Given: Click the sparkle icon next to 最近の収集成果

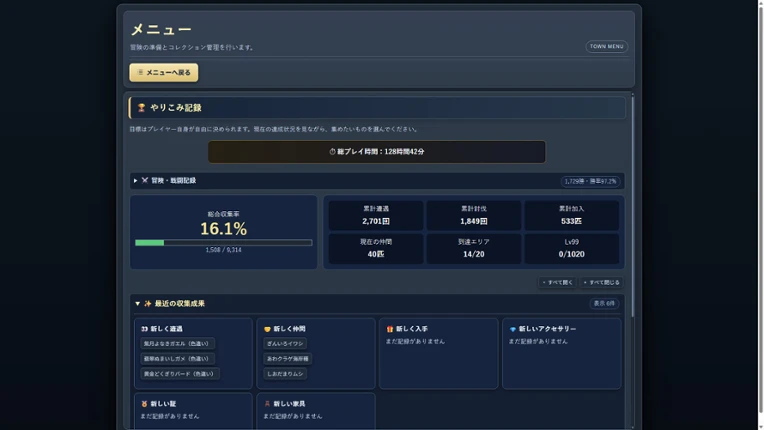Looking at the screenshot, I should [148, 303].
